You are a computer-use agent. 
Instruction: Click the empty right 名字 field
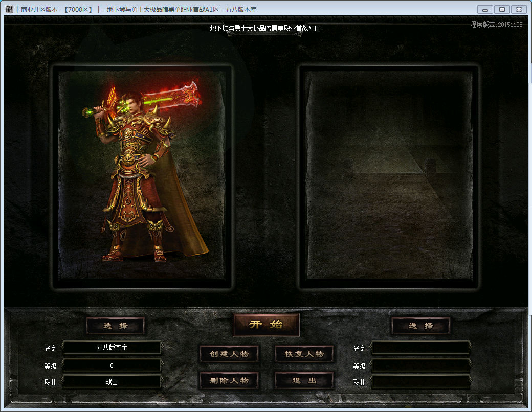point(420,348)
